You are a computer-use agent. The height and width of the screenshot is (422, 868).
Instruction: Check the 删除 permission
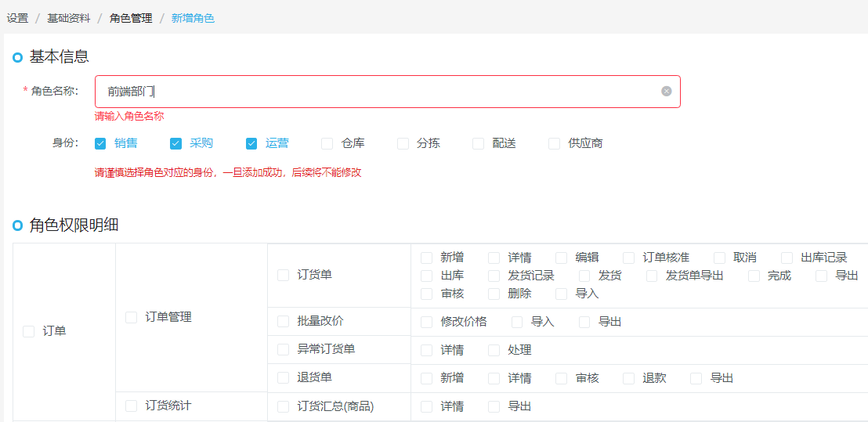pyautogui.click(x=494, y=294)
